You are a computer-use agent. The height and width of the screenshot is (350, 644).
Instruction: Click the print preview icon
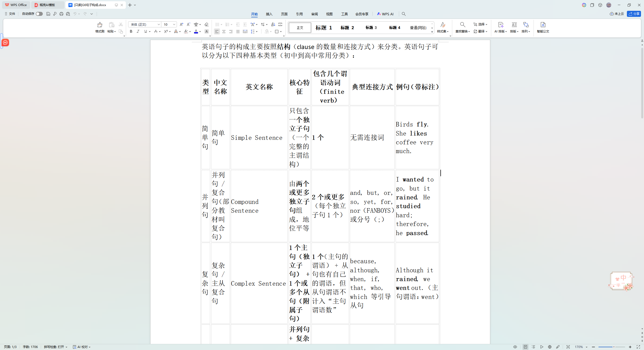coord(68,14)
